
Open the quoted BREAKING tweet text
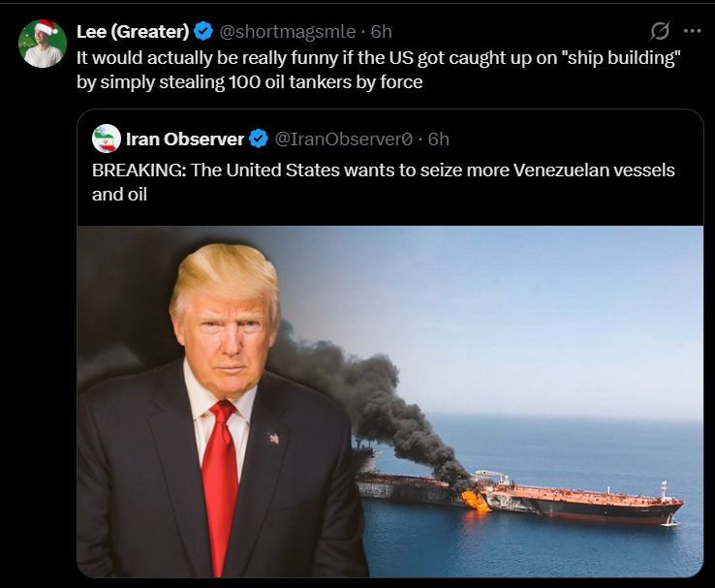click(383, 182)
